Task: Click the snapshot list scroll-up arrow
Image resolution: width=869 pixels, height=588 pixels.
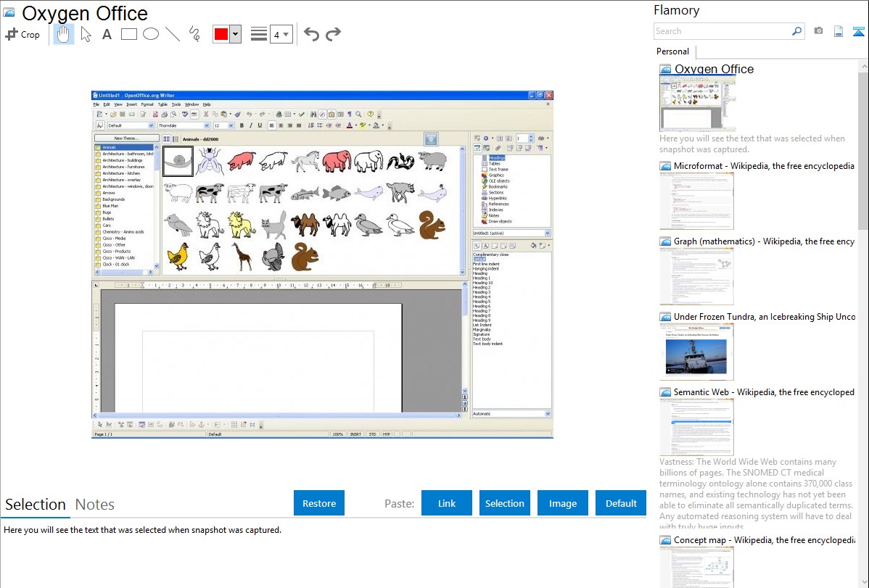Action: (863, 67)
